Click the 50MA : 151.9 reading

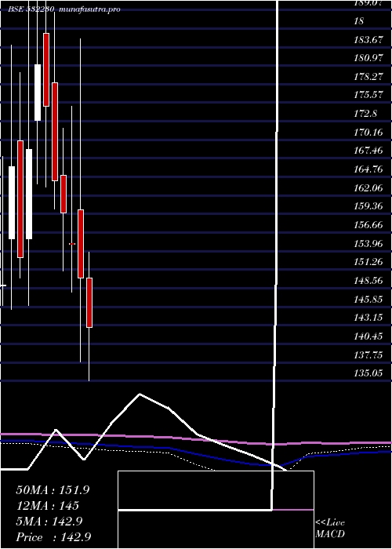point(53,490)
